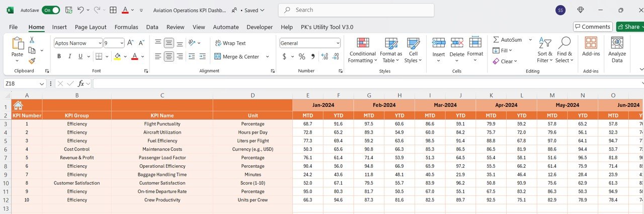Click the title bar Search box
The width and height of the screenshot is (644, 214).
(356, 10)
